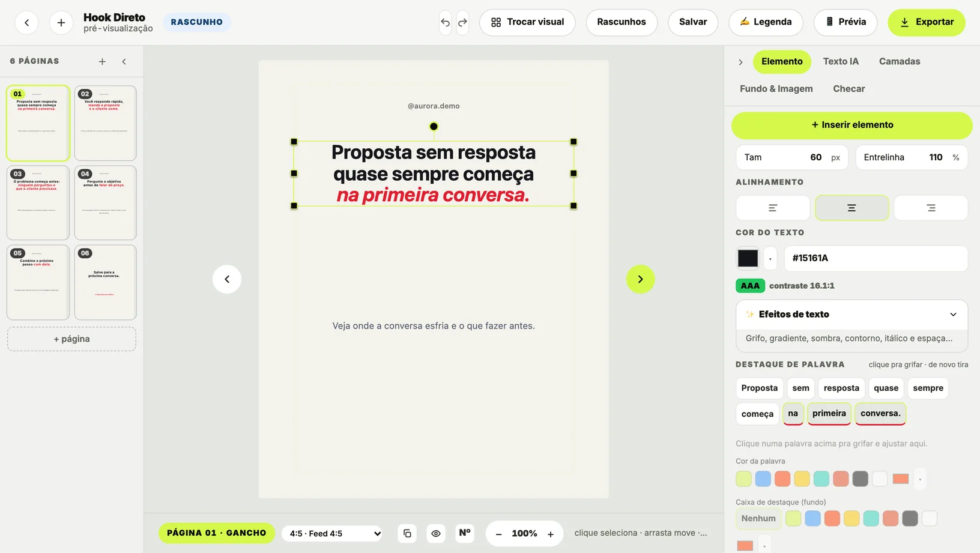Open the Camadas tab
The height and width of the screenshot is (553, 980).
(899, 61)
